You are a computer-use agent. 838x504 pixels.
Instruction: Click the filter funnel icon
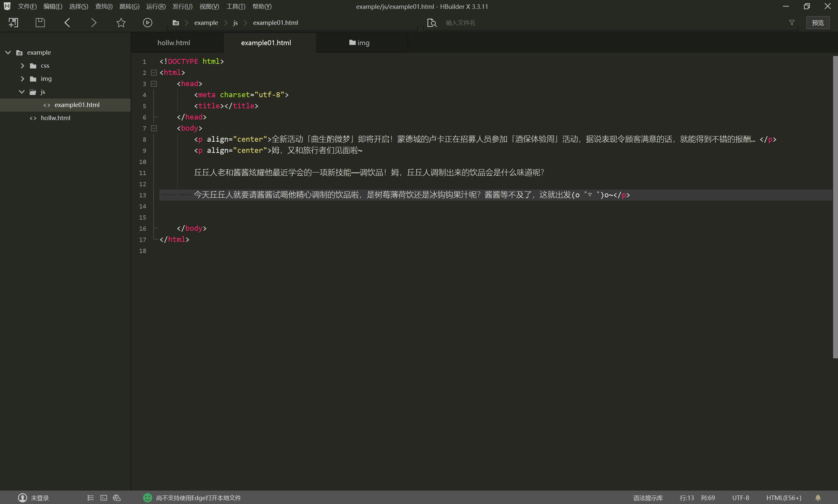[x=792, y=23]
